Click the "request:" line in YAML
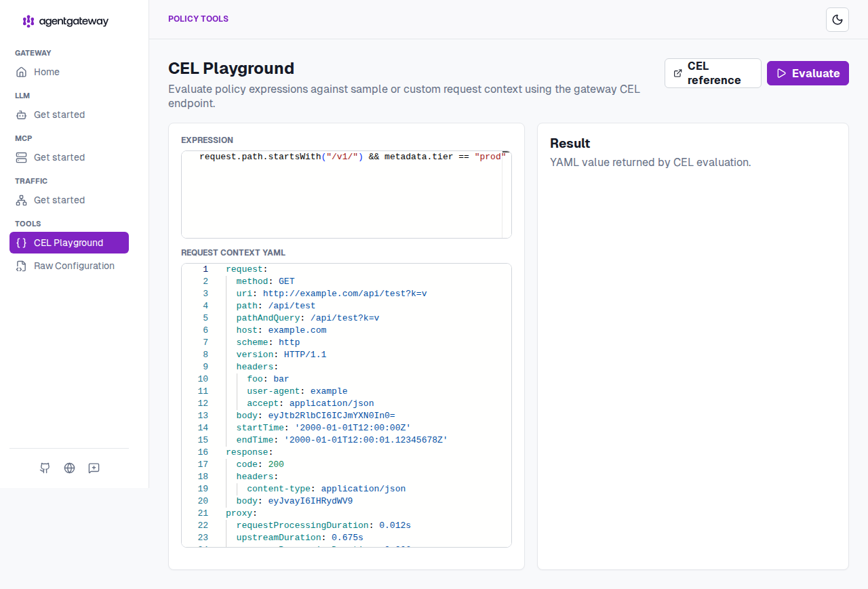This screenshot has width=868, height=589. click(247, 269)
